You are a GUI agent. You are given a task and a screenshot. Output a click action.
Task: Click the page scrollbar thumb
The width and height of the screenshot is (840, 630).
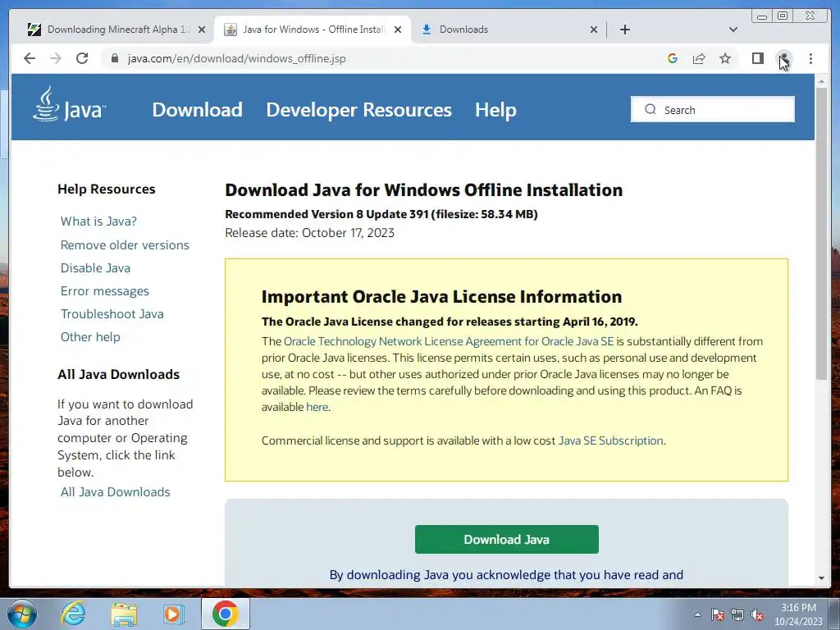click(x=821, y=233)
